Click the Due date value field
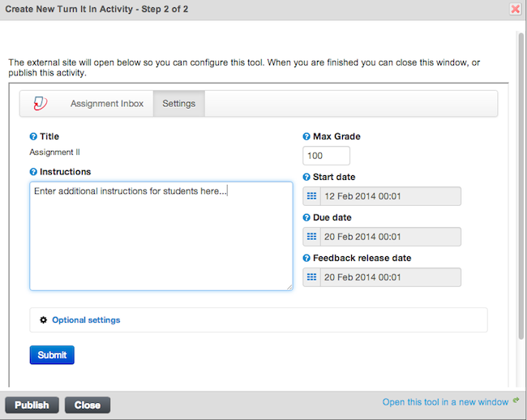Screen dimensions: 527x420 tap(391, 237)
